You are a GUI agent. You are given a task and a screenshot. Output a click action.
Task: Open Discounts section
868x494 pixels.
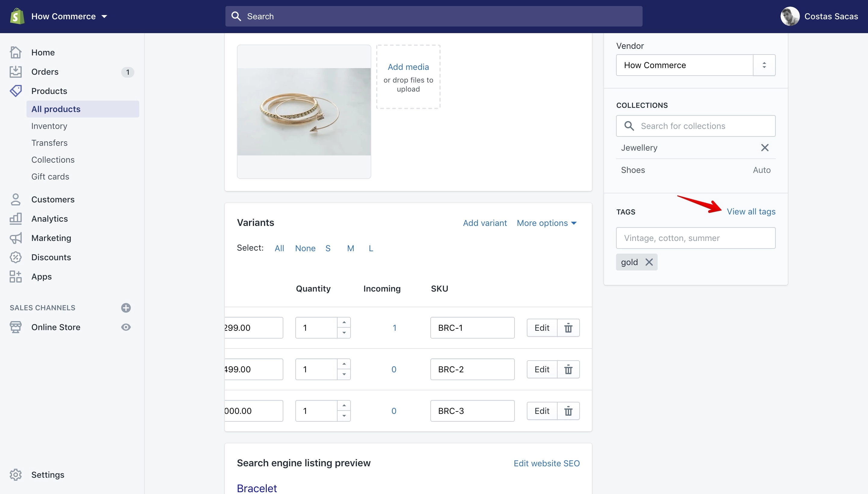click(51, 257)
